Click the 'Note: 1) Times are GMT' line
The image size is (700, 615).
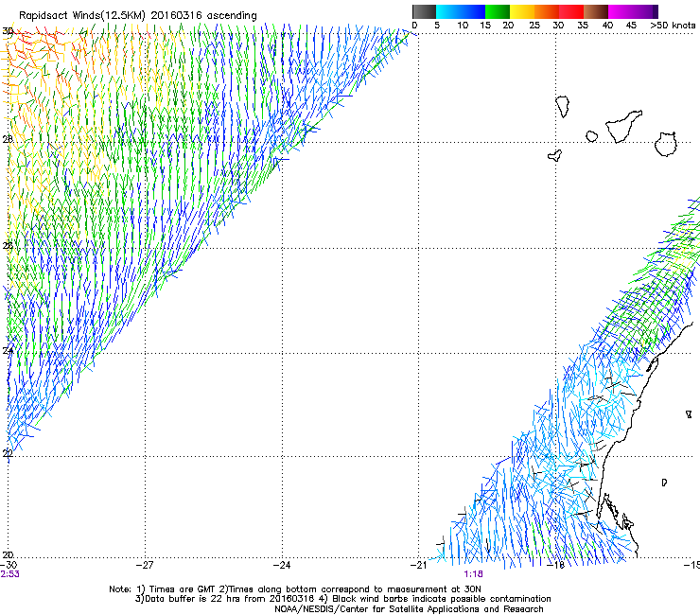[295, 589]
